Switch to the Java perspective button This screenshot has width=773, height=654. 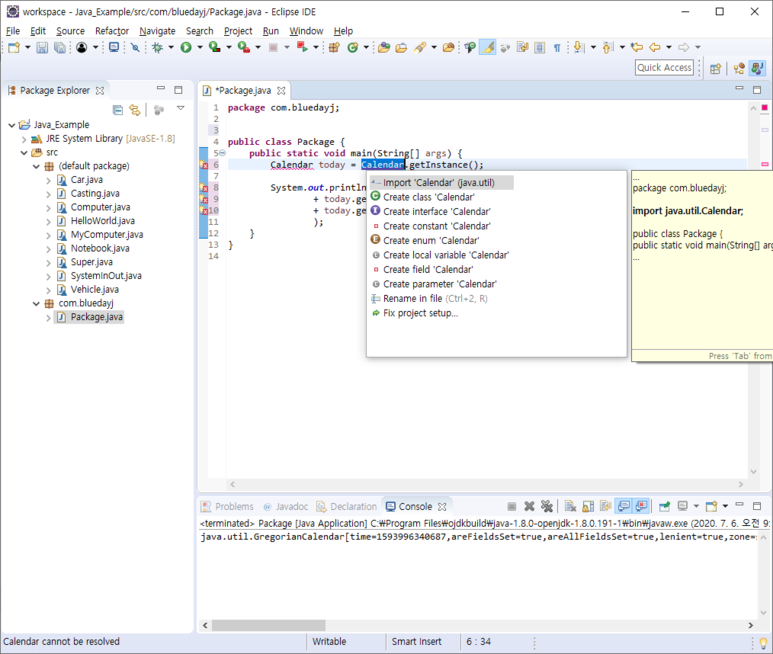757,69
